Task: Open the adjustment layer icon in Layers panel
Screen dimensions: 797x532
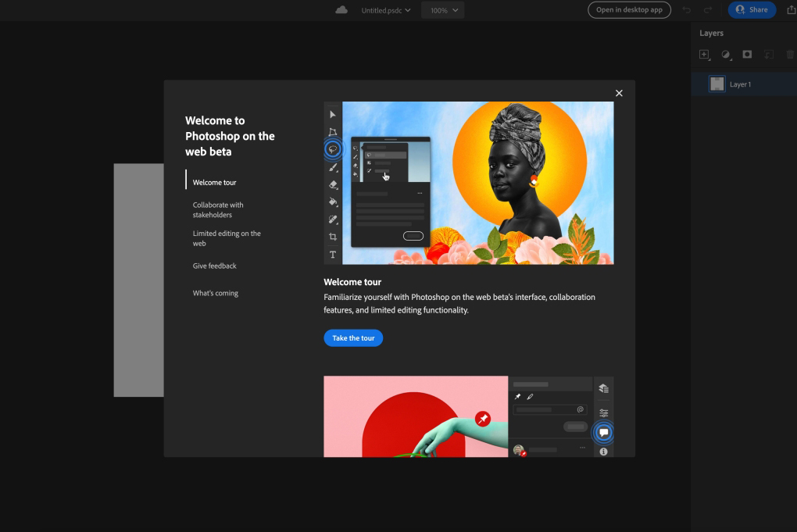Action: tap(725, 55)
